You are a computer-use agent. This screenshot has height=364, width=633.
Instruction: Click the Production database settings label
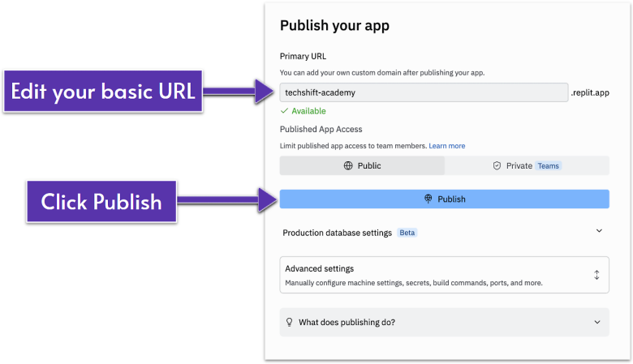point(337,233)
